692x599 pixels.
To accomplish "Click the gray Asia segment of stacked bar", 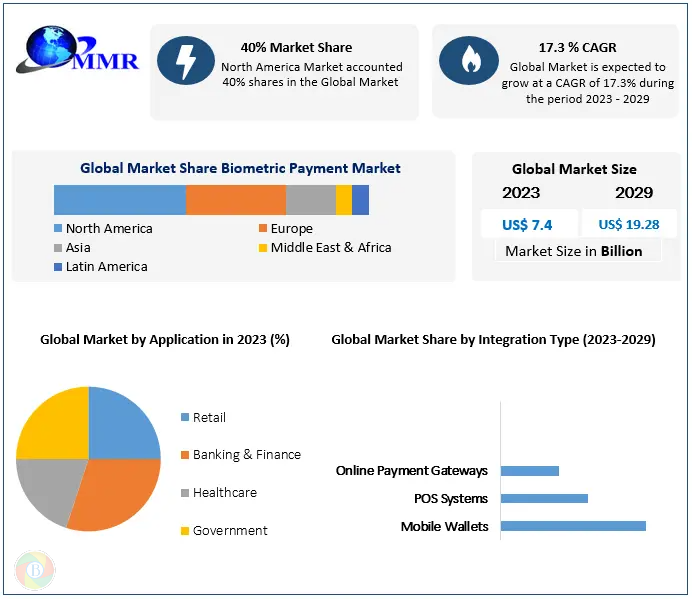I will click(310, 200).
